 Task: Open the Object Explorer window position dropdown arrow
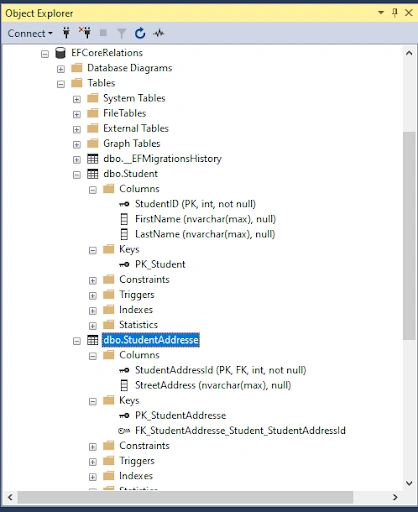coord(381,13)
